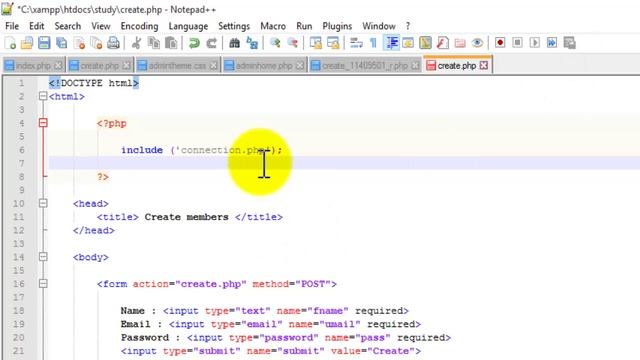Switch to the inactive create.php tab

coord(100,66)
